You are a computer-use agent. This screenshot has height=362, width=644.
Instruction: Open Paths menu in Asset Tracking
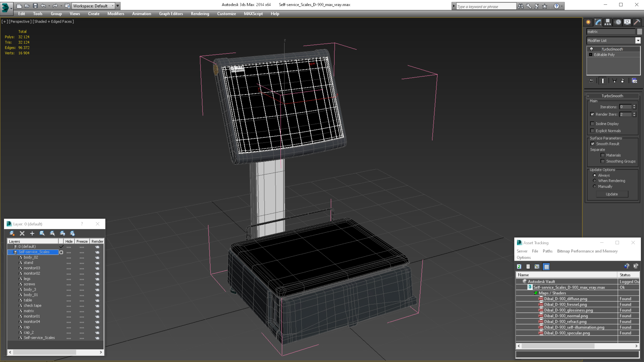[x=547, y=251]
